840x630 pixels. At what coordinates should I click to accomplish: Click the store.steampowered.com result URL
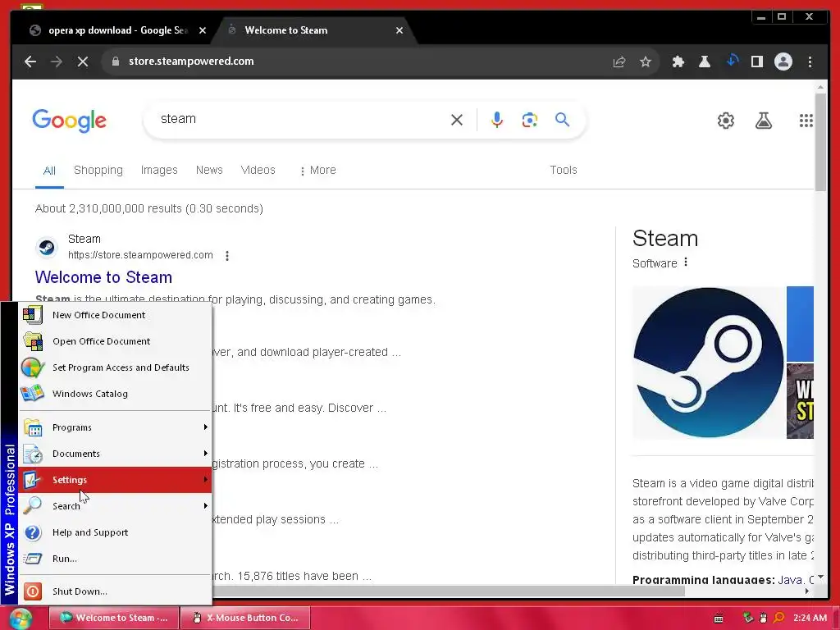click(140, 255)
